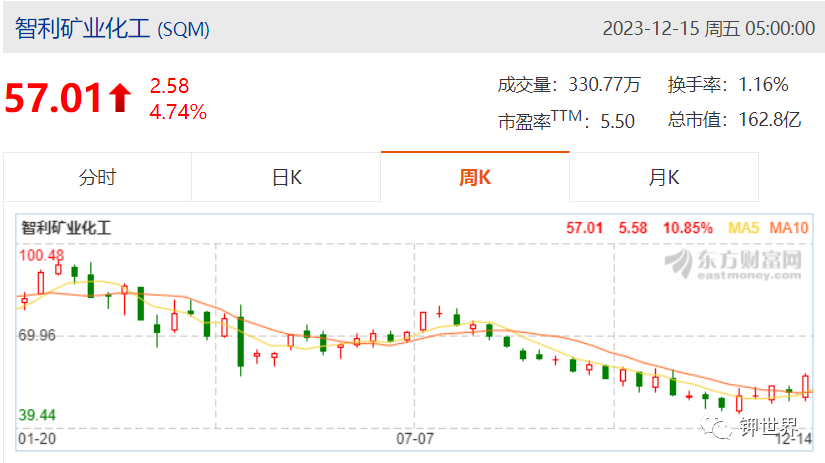Click the 4.74% change percentage

click(x=178, y=112)
